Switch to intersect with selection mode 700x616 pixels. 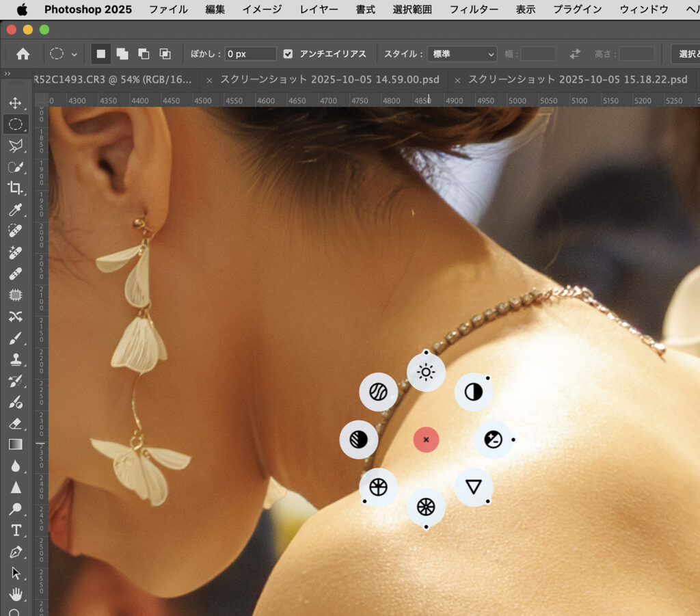(x=165, y=54)
